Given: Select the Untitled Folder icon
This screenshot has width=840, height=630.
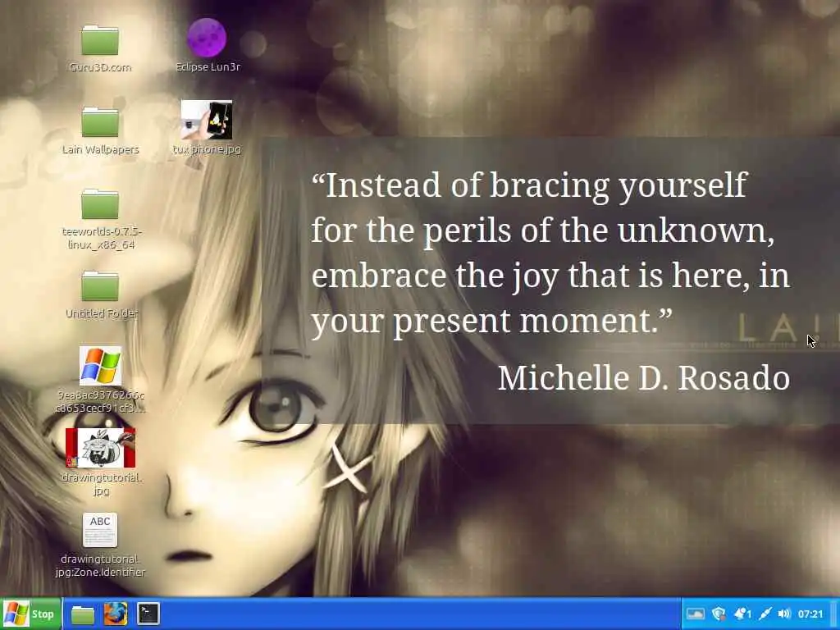Looking at the screenshot, I should pos(100,286).
